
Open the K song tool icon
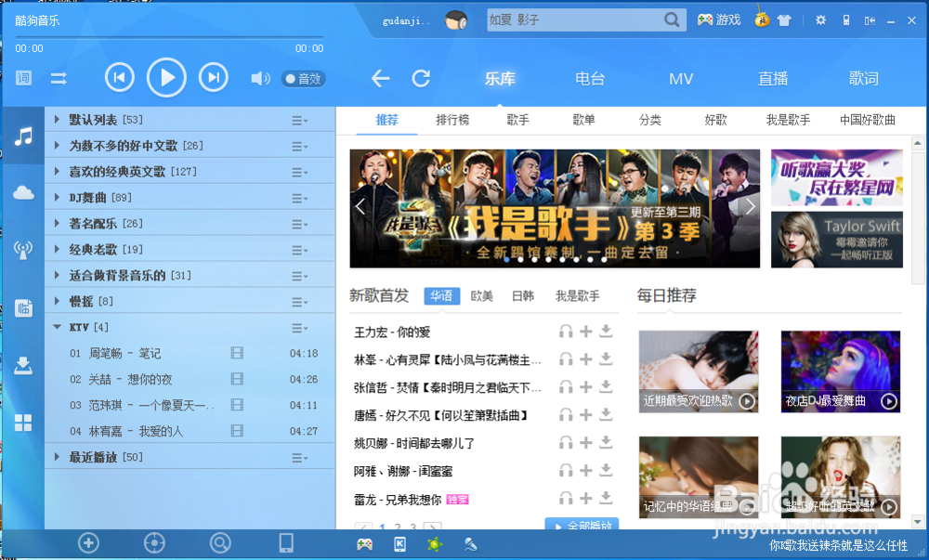click(x=399, y=544)
